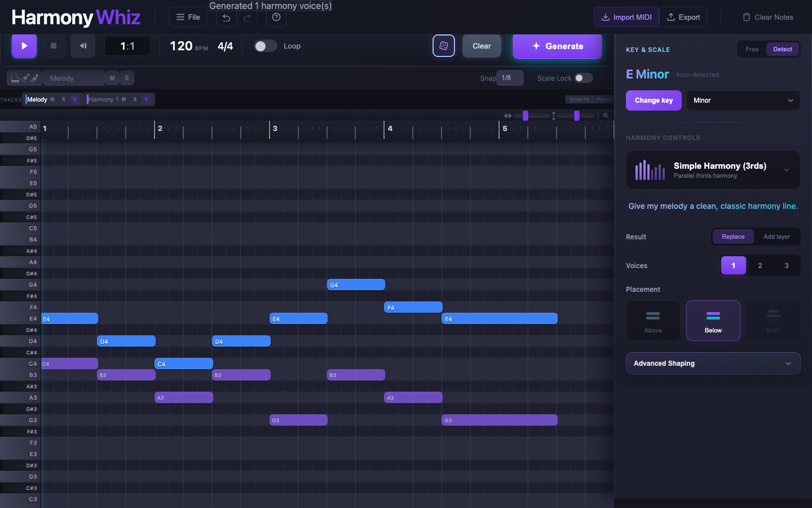812x508 pixels.
Task: Mute the Harmony 1 track
Action: [x=124, y=99]
